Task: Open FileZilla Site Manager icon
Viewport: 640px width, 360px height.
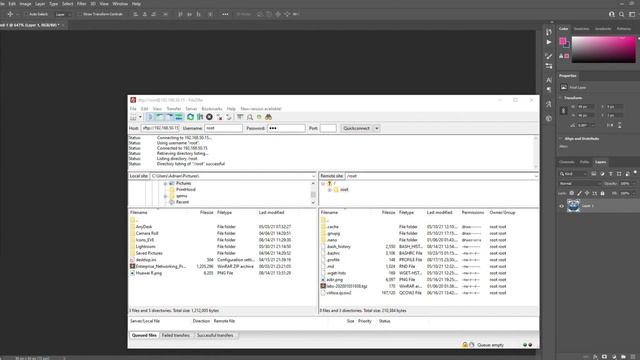Action: point(133,117)
